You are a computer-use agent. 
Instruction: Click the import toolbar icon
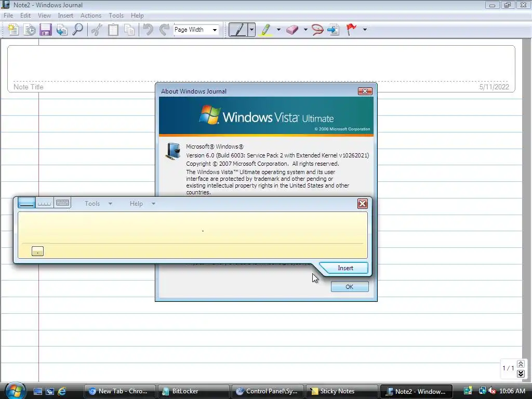(62, 30)
